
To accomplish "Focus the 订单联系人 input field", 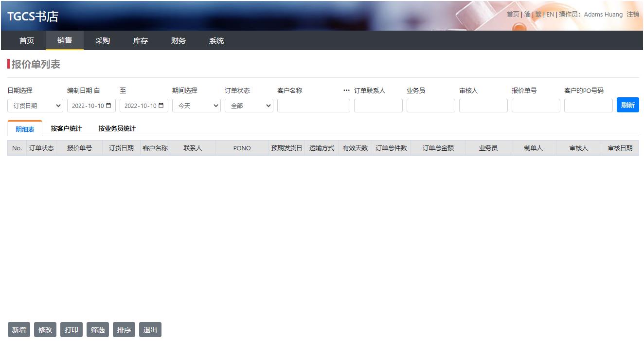I will coord(378,106).
